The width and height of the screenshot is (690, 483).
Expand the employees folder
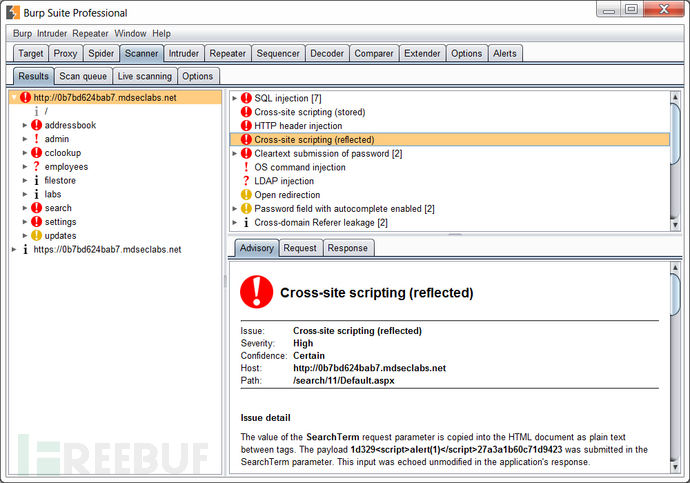pyautogui.click(x=25, y=166)
